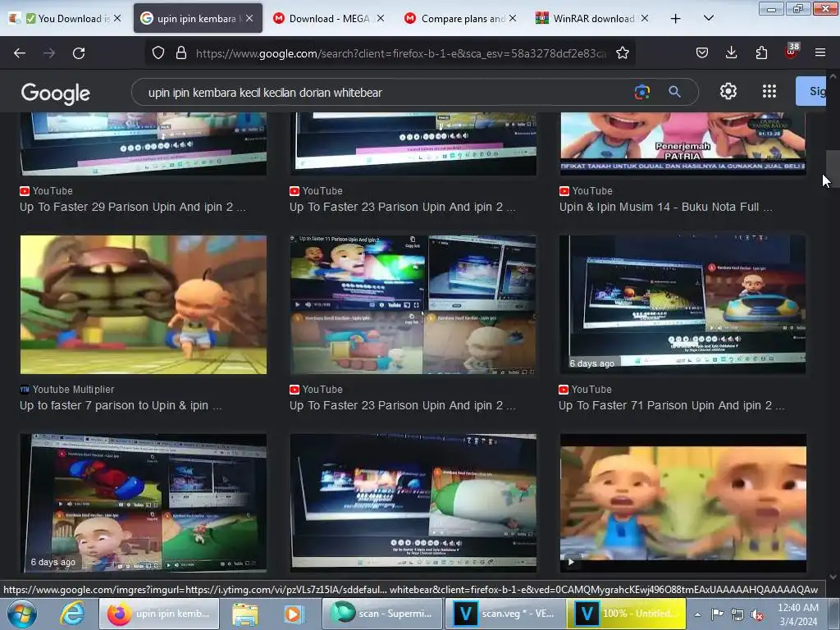840x630 pixels.
Task: Bookmark this page with the star
Action: [622, 53]
